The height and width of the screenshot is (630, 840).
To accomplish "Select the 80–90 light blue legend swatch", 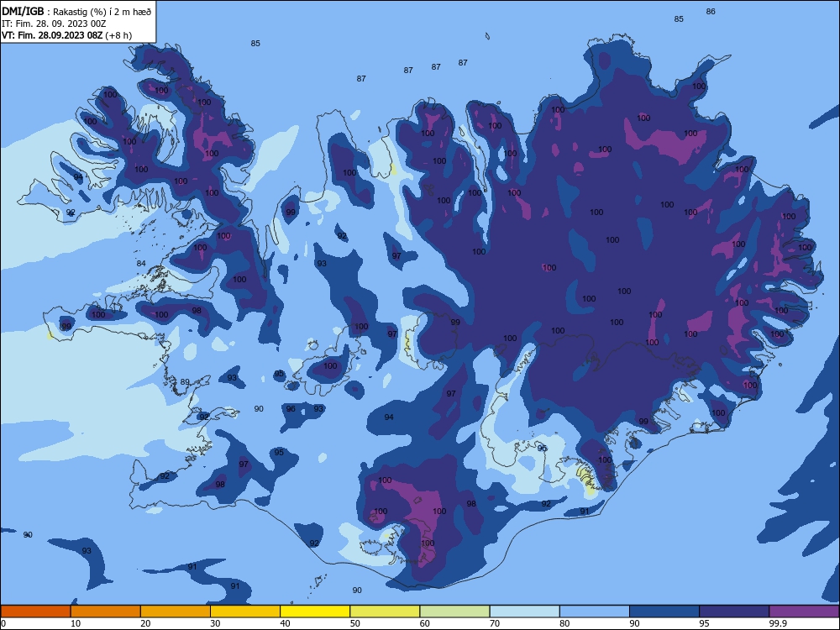I will (x=595, y=612).
